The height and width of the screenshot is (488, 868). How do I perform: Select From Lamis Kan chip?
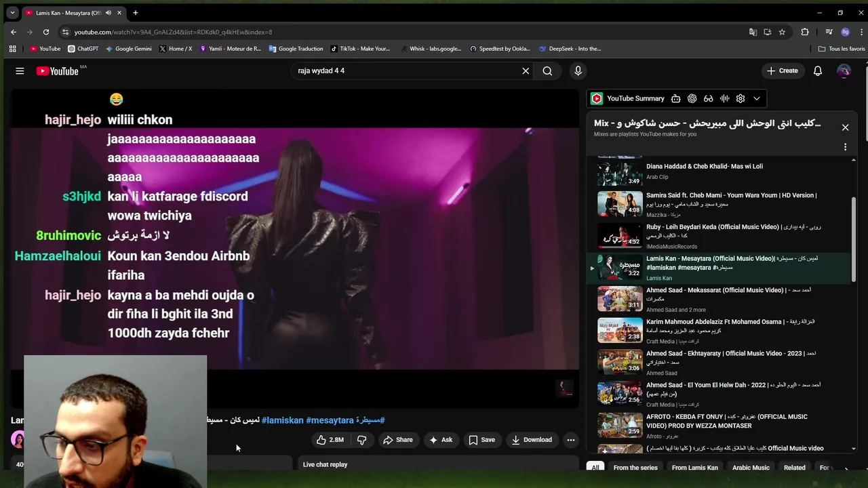pos(694,468)
